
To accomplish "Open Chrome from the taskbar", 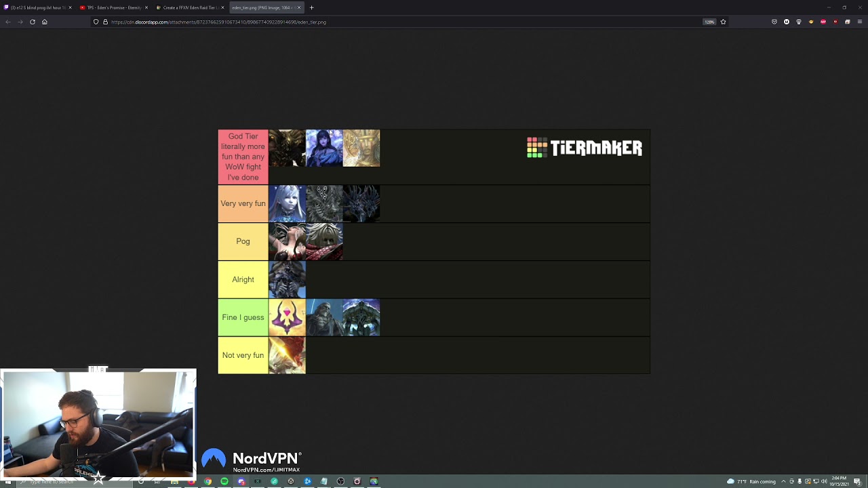I will (x=208, y=481).
